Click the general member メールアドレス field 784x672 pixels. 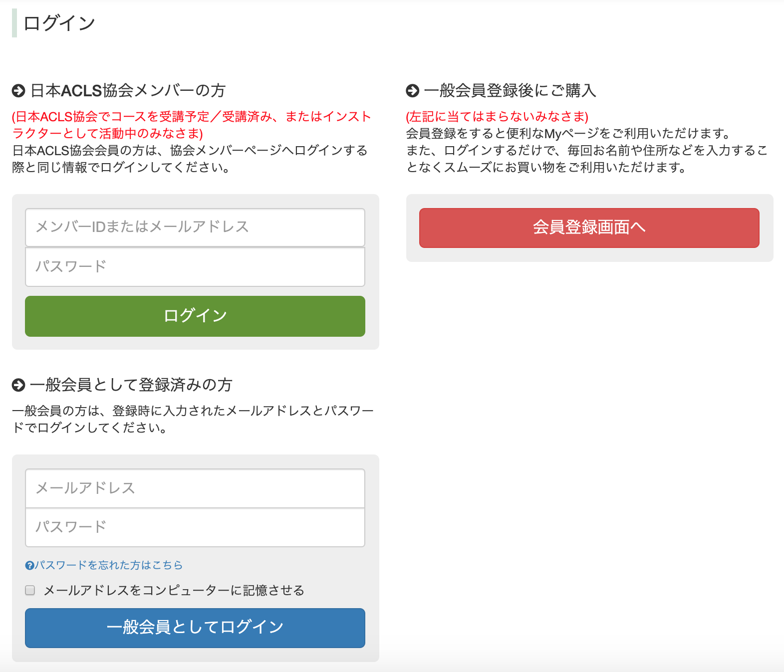click(195, 488)
